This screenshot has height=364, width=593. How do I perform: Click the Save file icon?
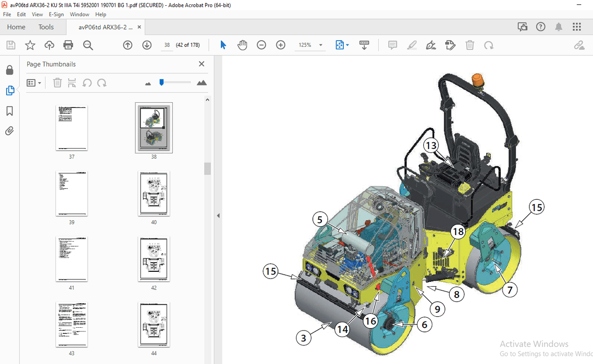11,45
